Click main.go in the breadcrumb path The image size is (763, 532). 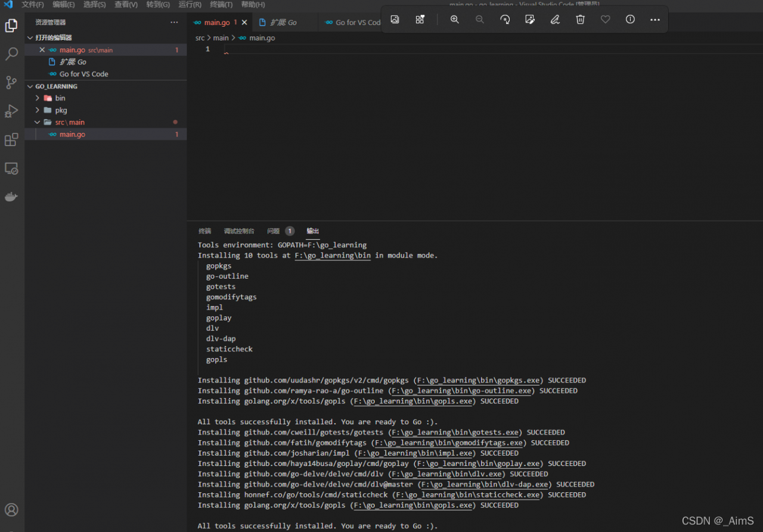tap(262, 38)
